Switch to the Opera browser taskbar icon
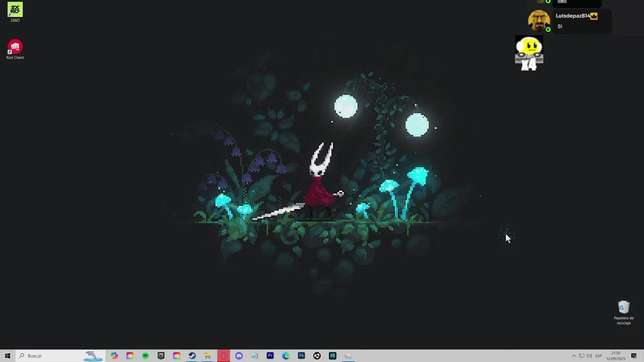This screenshot has width=644, height=362. 223,356
